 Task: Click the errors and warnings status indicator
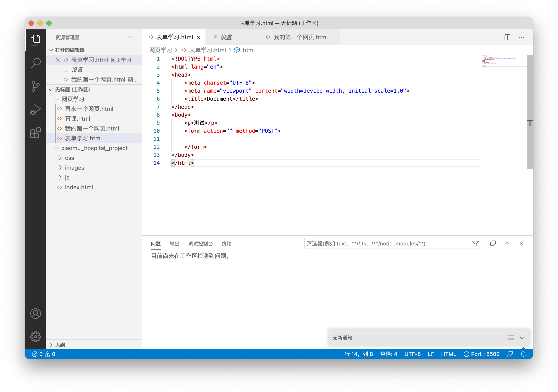(44, 354)
